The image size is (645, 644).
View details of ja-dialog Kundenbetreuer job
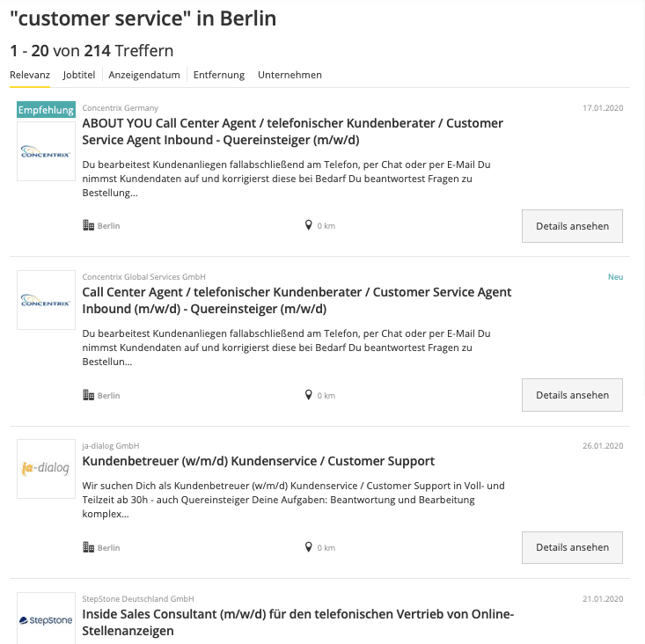(x=572, y=547)
